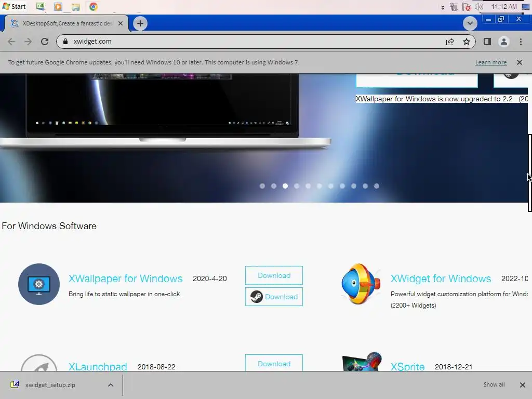Close the downloads shelf
The width and height of the screenshot is (532, 399).
coord(523,385)
